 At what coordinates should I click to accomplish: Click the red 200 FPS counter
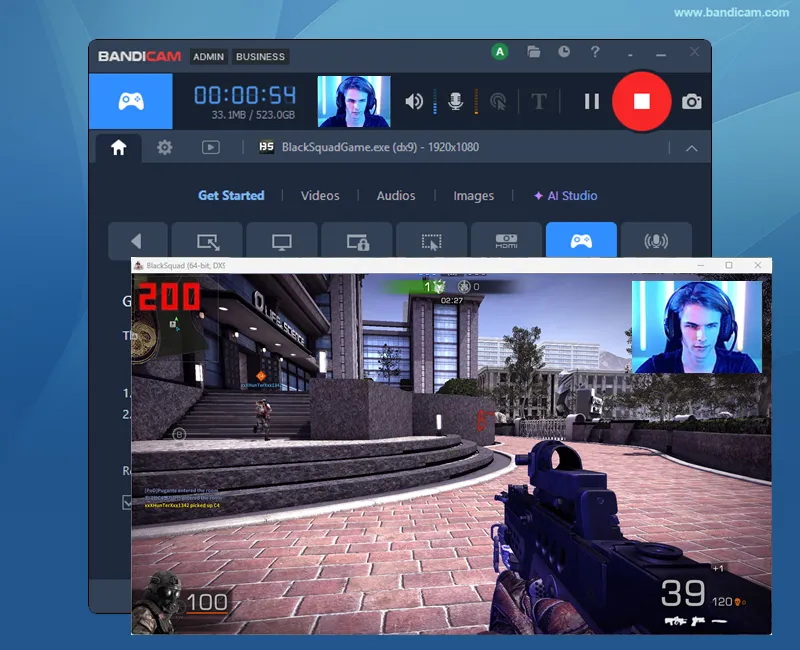tap(169, 297)
